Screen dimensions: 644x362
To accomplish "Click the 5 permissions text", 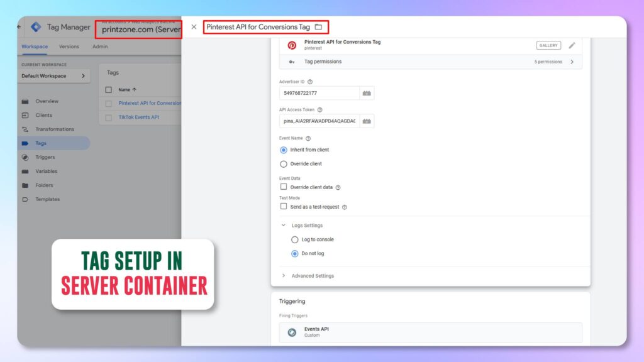I will point(548,62).
